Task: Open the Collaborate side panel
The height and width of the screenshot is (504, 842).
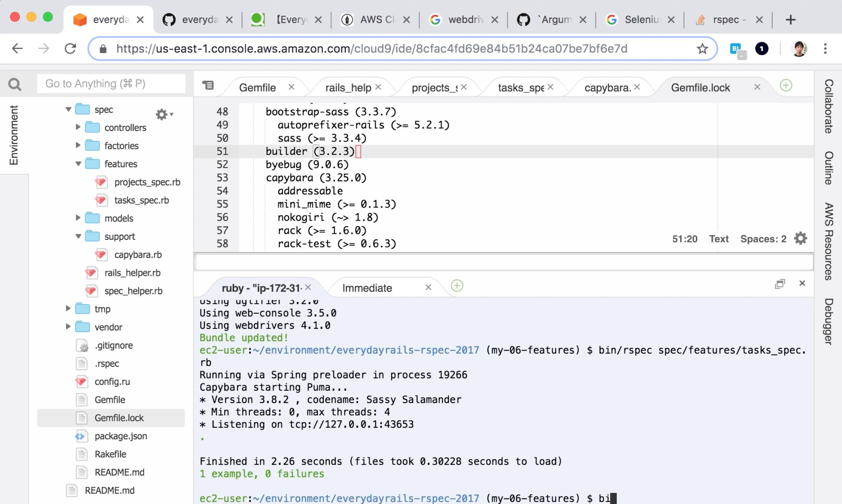Action: coord(829,106)
